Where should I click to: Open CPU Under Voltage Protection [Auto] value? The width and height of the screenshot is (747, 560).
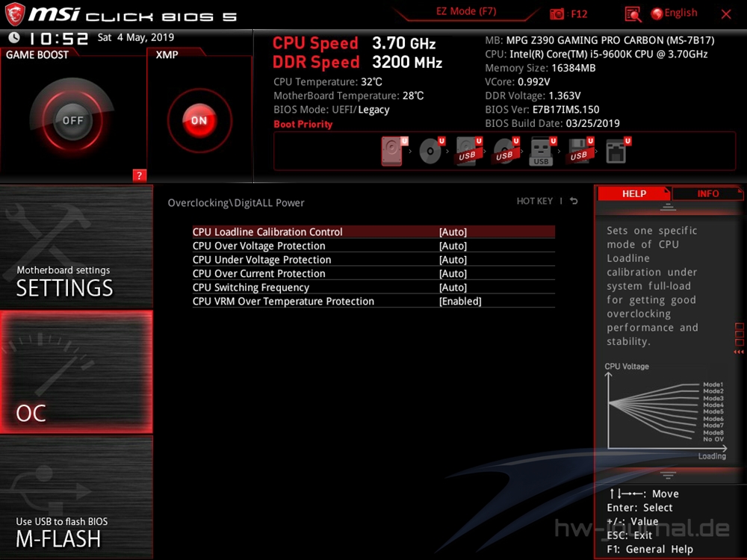[453, 260]
